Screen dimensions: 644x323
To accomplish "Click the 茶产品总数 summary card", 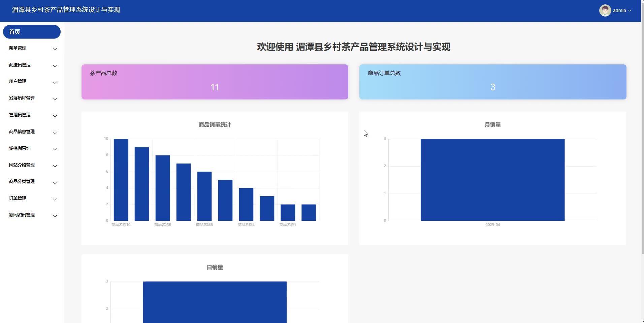I will pyautogui.click(x=215, y=82).
